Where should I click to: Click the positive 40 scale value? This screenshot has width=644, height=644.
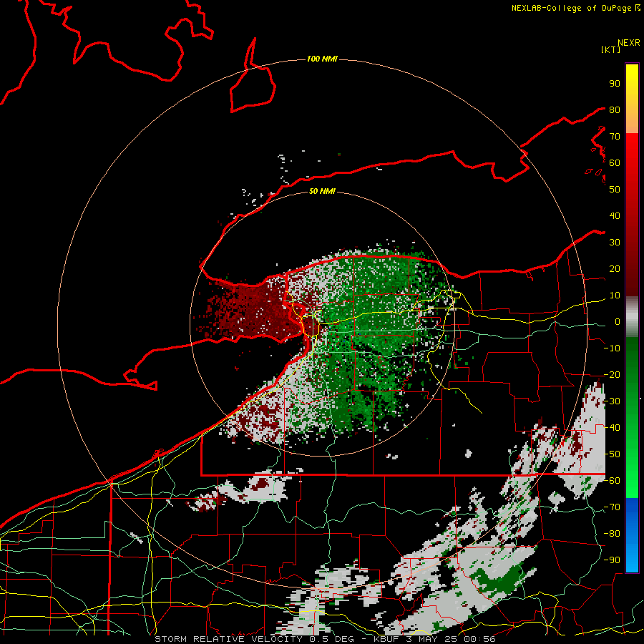[x=615, y=215]
